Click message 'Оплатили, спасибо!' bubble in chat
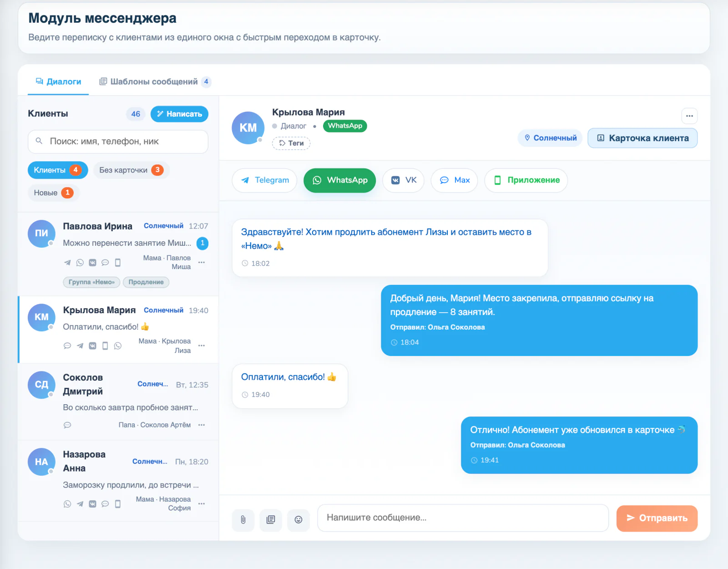Screen dimensions: 728x569 click(290, 386)
